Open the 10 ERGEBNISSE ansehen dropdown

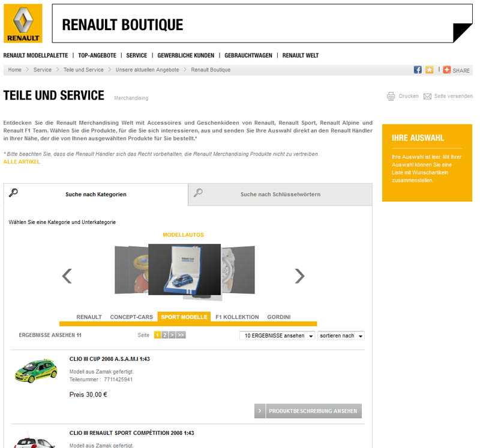coord(277,336)
